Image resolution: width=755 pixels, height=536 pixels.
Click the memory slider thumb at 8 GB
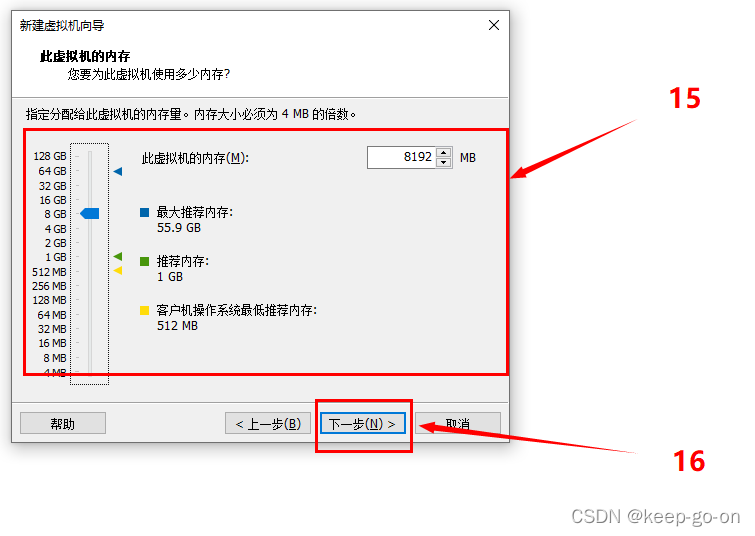coord(90,213)
